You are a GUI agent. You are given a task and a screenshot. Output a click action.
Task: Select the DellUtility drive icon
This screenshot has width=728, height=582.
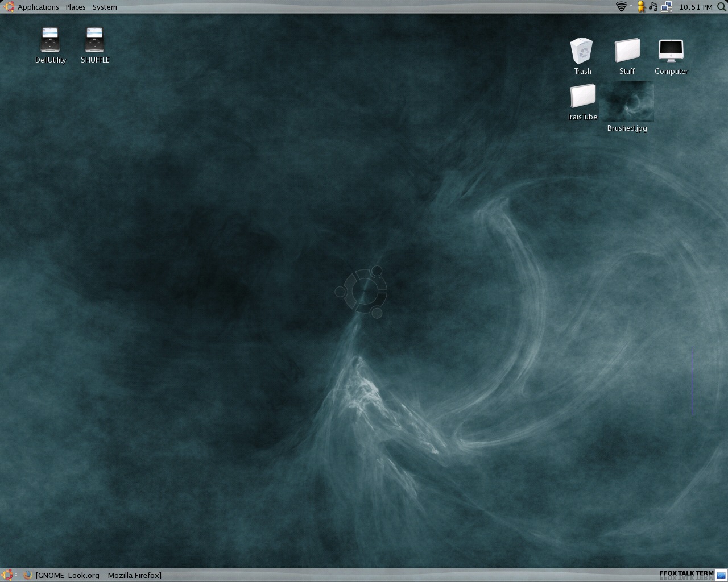click(x=50, y=40)
